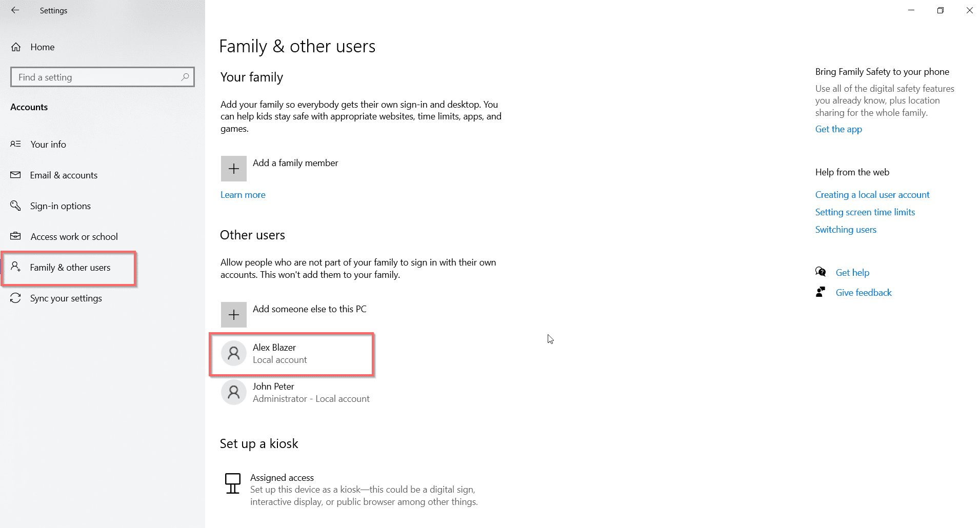Open Creating a local user account help
Image resolution: width=980 pixels, height=528 pixels.
click(x=872, y=195)
